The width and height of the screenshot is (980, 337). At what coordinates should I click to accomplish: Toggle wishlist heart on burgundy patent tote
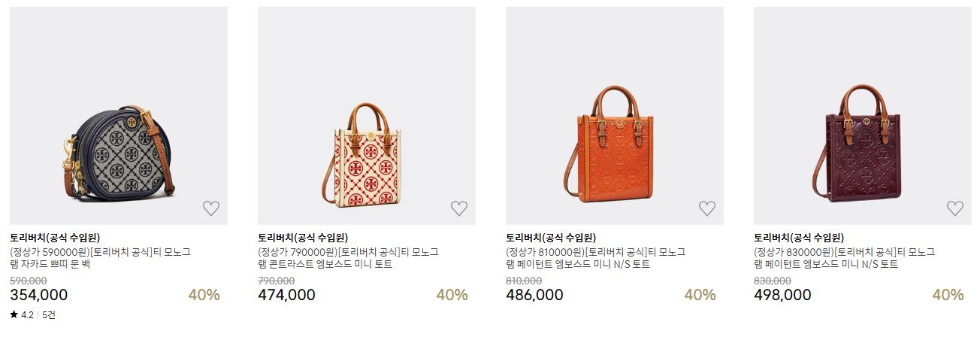pos(955,208)
